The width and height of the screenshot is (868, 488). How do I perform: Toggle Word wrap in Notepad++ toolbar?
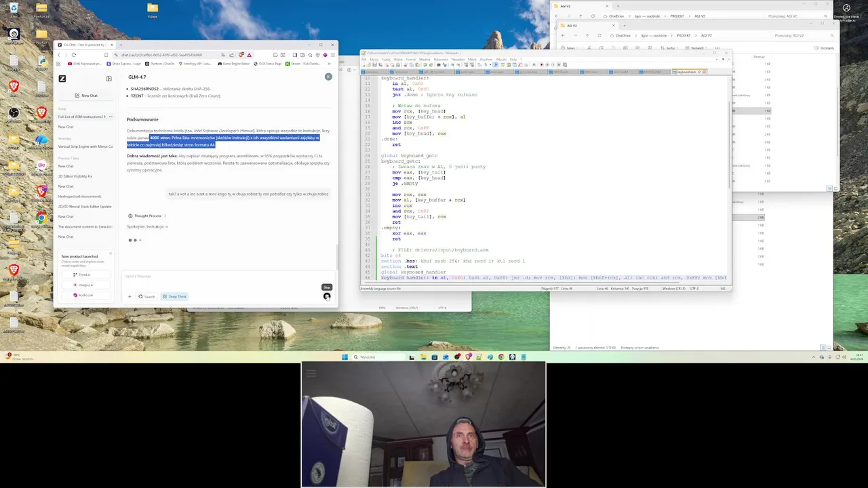coord(479,65)
